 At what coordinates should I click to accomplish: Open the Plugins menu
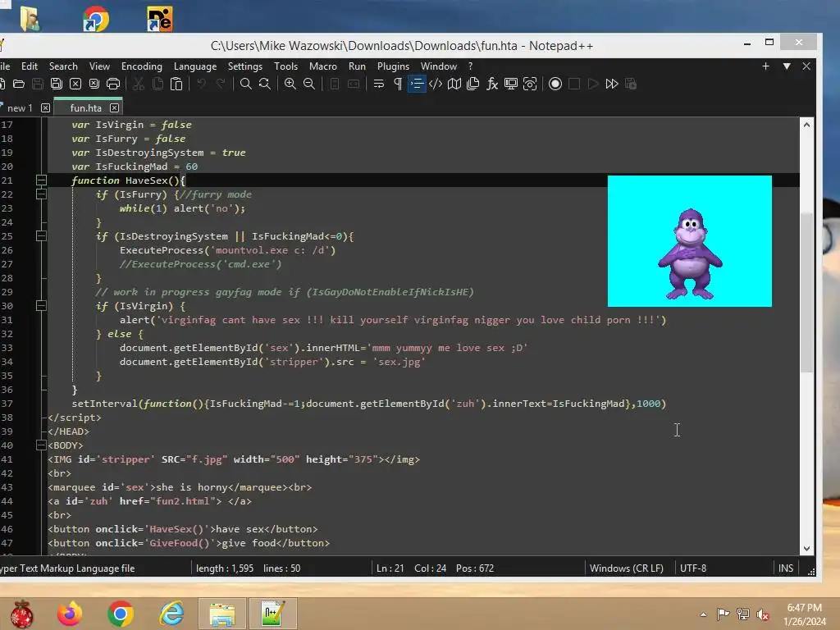tap(393, 66)
